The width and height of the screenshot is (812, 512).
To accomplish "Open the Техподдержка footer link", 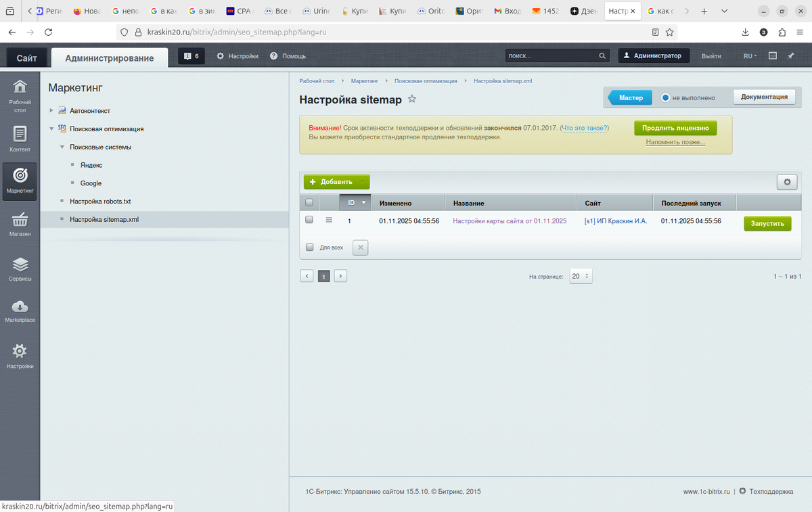I will [771, 492].
